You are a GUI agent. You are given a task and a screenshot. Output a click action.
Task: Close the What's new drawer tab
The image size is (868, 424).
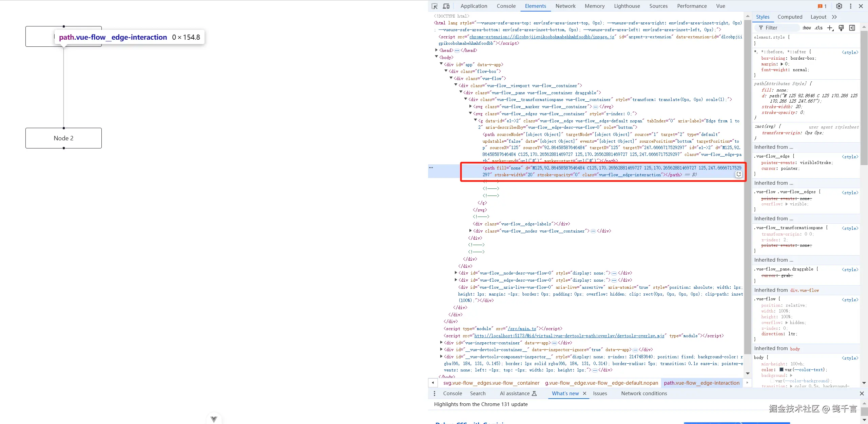pos(584,393)
